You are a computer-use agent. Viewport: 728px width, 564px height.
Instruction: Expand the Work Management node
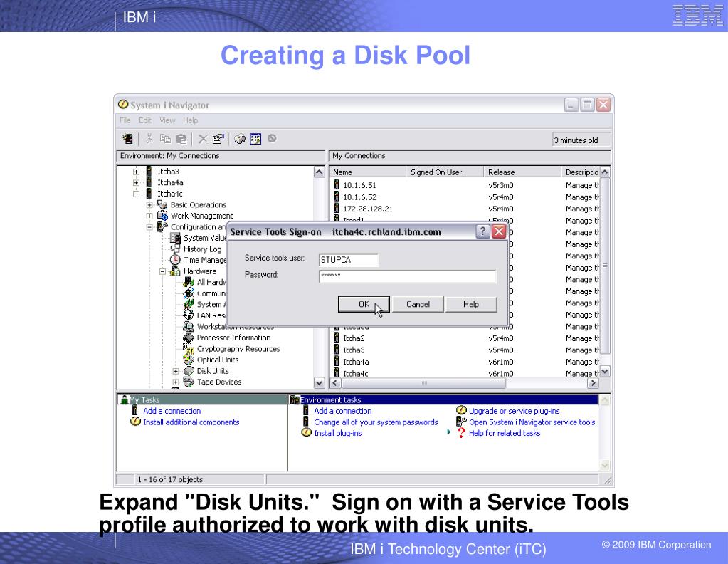tap(149, 216)
